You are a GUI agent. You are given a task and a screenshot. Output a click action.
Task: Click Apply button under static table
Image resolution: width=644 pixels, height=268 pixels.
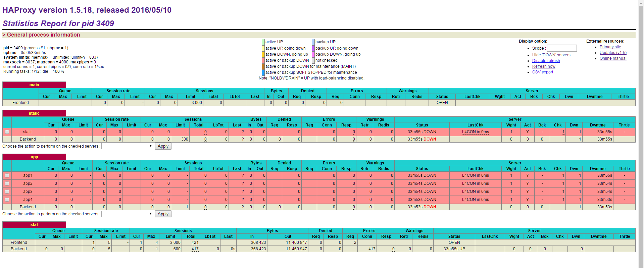click(x=163, y=146)
